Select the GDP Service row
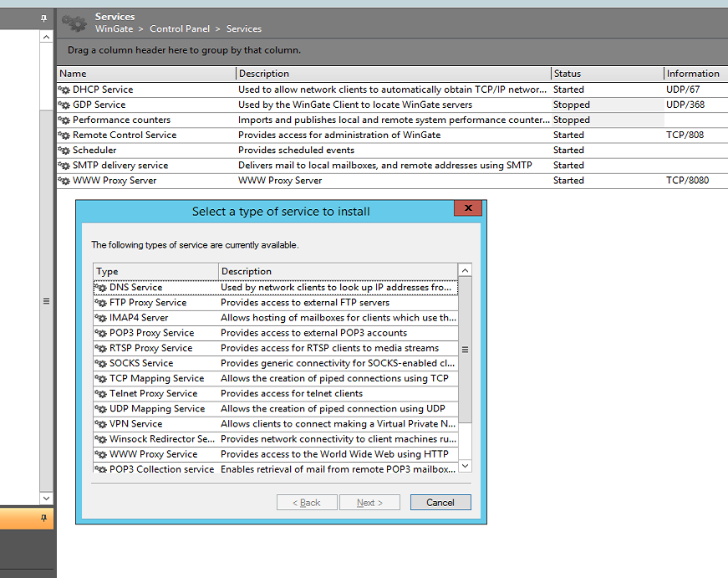 click(392, 105)
